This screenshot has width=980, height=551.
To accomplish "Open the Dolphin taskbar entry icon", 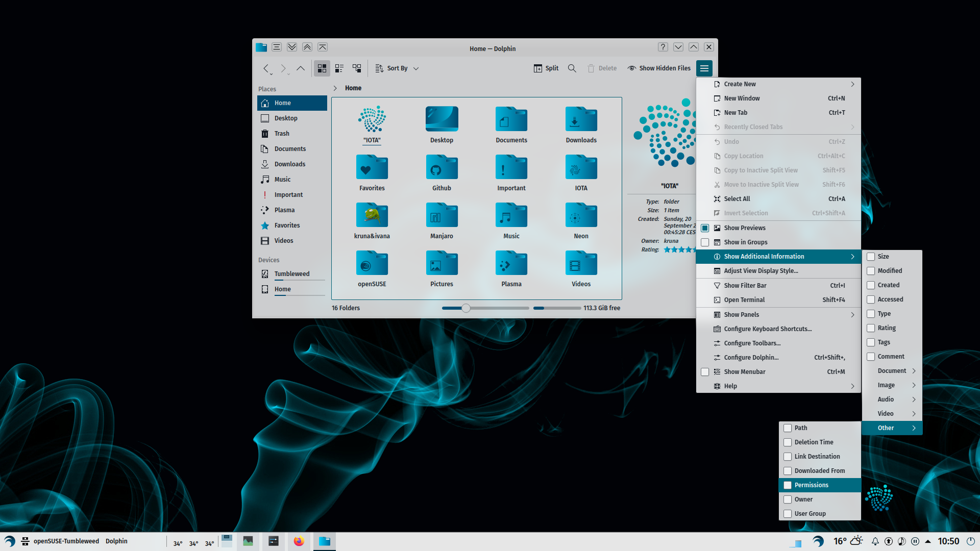I will 325,541.
